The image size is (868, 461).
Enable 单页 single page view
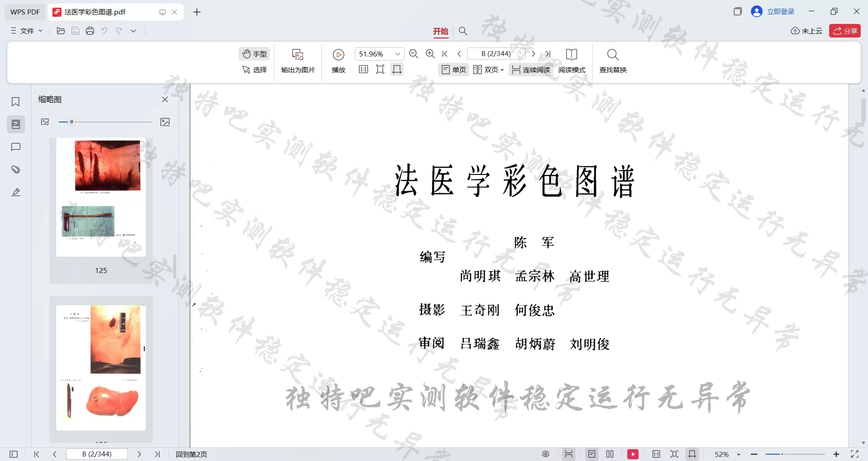tap(453, 69)
